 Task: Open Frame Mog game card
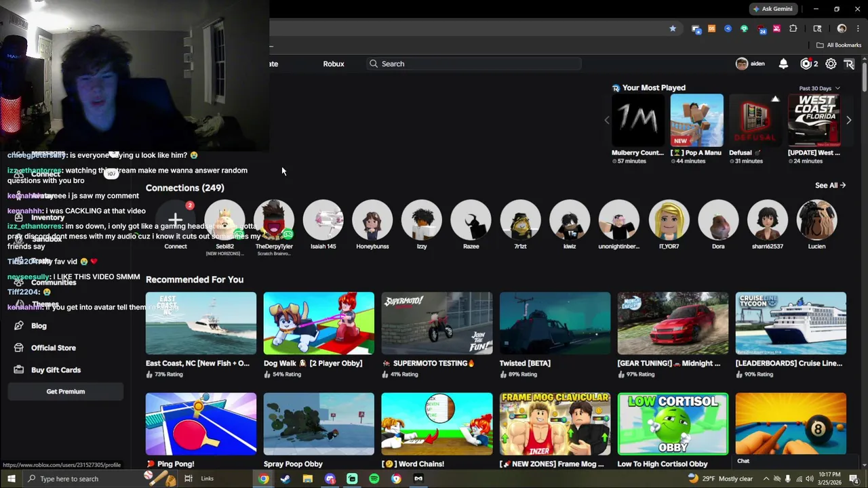click(x=555, y=424)
